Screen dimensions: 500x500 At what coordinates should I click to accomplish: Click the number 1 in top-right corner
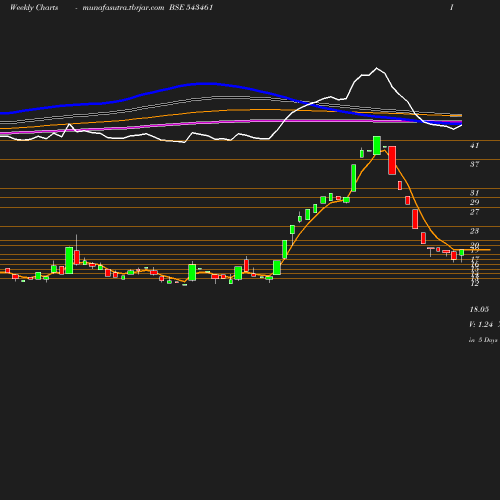[x=452, y=7]
